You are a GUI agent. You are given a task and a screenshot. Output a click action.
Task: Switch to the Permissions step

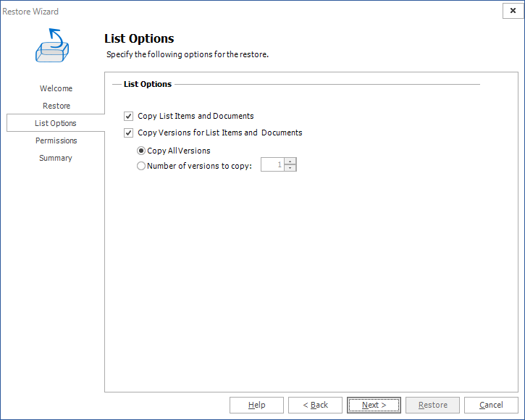pos(56,140)
